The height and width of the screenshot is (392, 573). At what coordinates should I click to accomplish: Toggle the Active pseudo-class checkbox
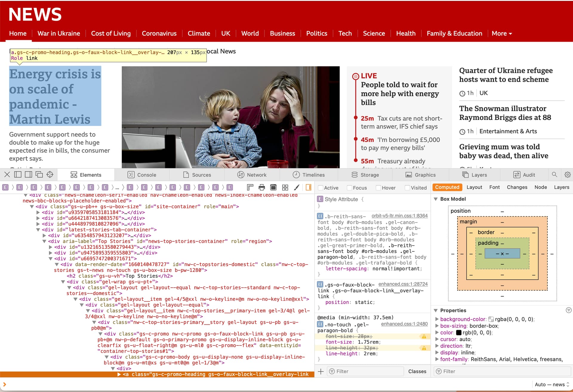pyautogui.click(x=321, y=188)
